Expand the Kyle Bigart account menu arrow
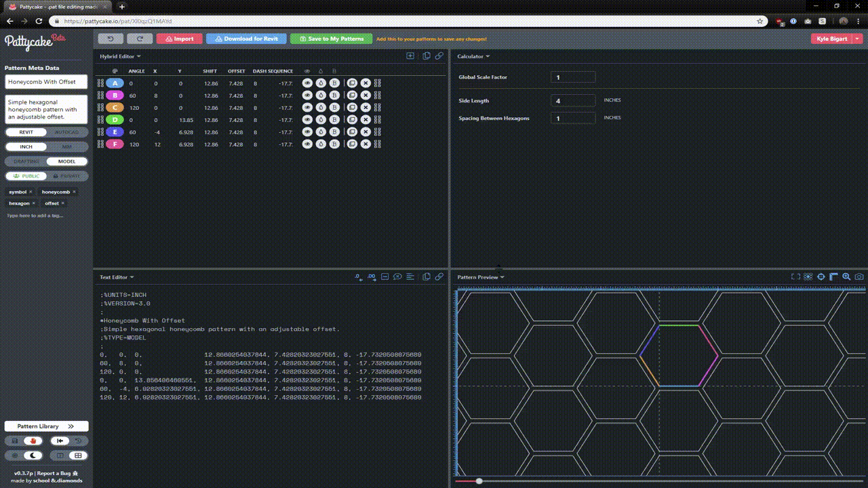 (858, 39)
